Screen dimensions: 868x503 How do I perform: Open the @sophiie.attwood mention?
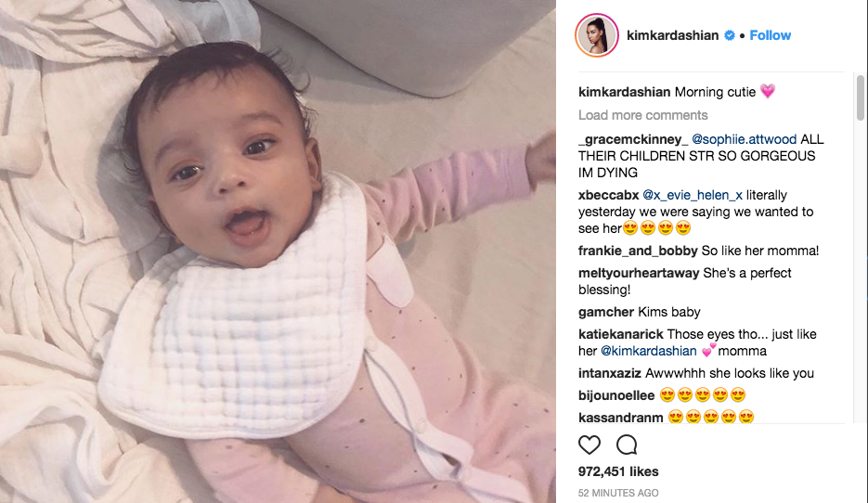pyautogui.click(x=744, y=139)
